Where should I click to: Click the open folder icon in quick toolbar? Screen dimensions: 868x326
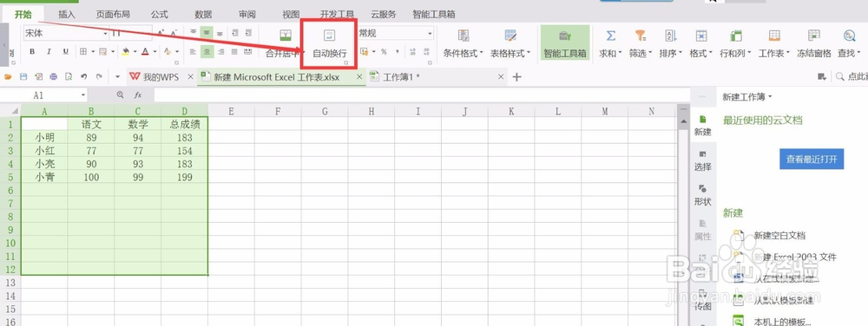[x=9, y=77]
